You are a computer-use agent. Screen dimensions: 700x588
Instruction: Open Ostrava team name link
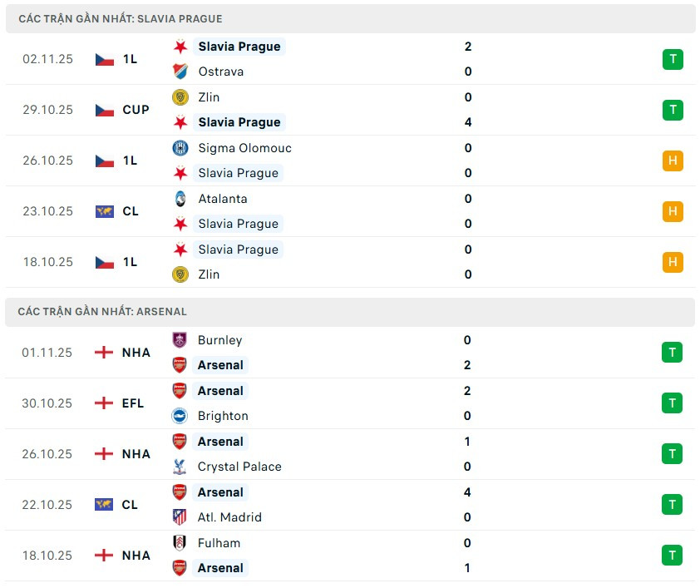pyautogui.click(x=221, y=72)
